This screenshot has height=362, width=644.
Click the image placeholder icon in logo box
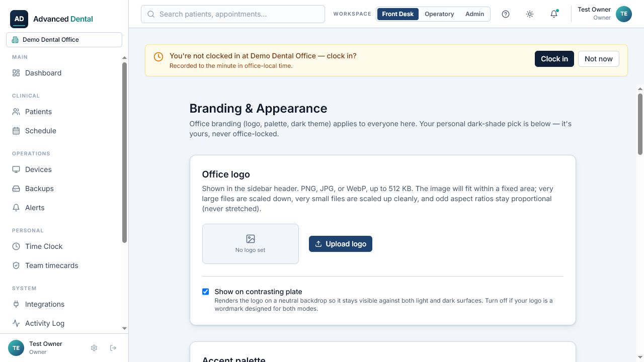point(251,239)
